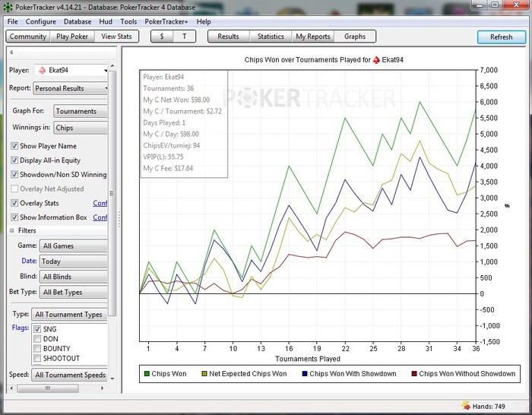Click the Overlay Net Adjusted checkbox
Viewport: 532px width, 415px height.
click(14, 188)
